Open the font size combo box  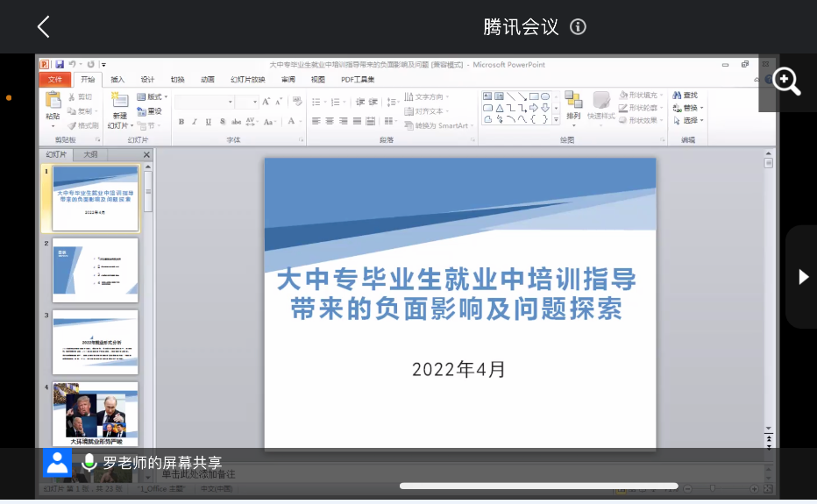[x=246, y=102]
